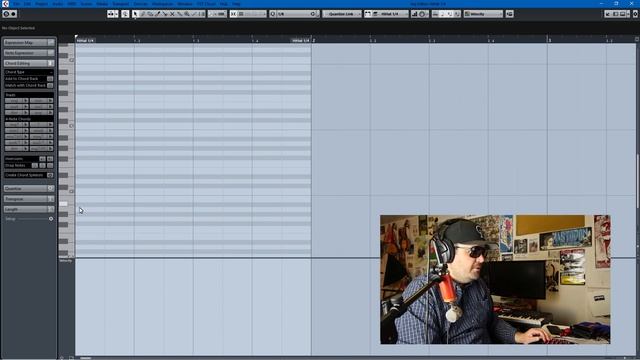Open the MIDI menu
Image resolution: width=640 pixels, height=360 pixels.
(x=71, y=4)
